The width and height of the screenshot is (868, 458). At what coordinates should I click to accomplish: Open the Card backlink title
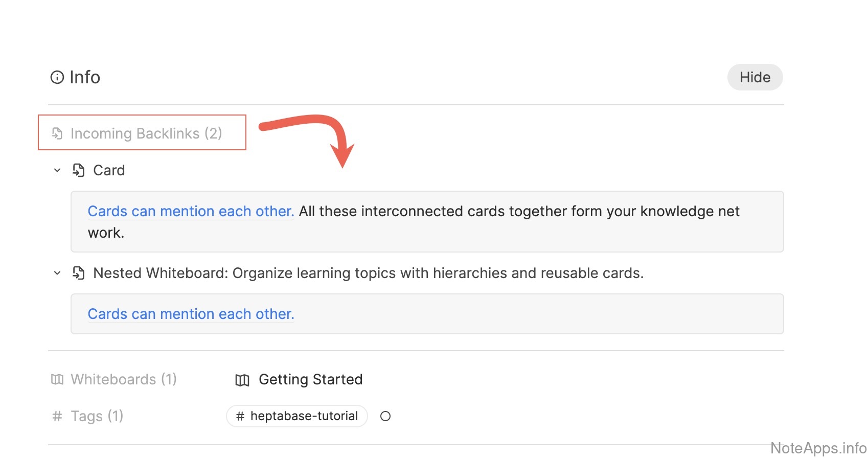point(109,170)
